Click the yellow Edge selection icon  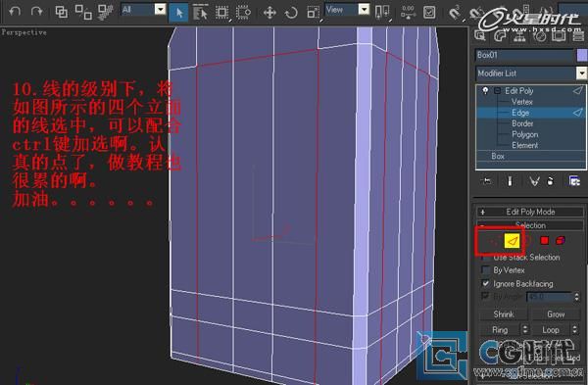512,241
